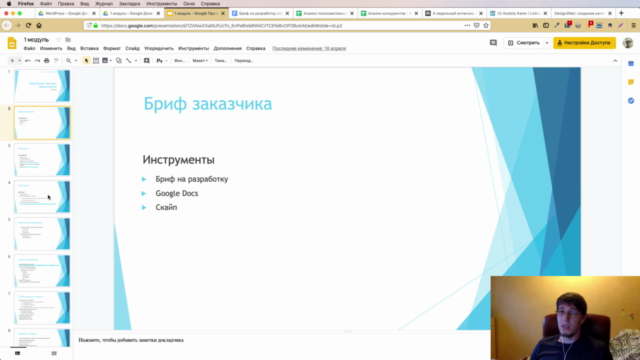Open the Google account avatar

click(628, 42)
